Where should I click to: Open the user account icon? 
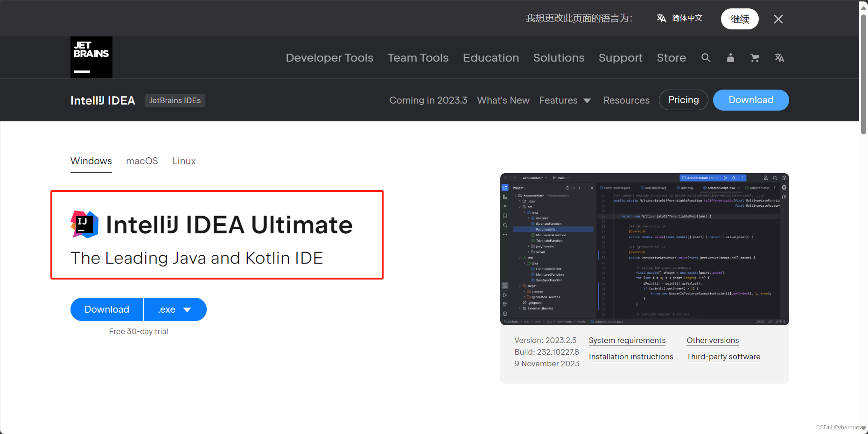pyautogui.click(x=730, y=58)
